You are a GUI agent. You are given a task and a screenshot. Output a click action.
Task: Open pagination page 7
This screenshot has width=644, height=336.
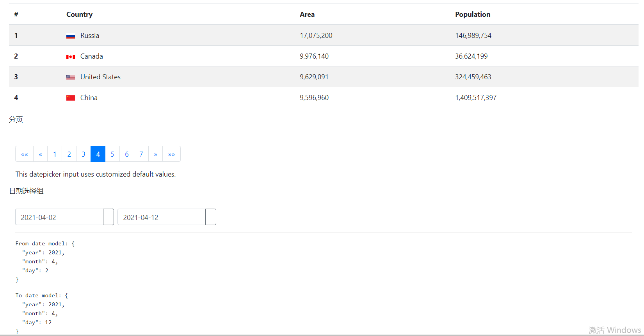[x=141, y=154]
